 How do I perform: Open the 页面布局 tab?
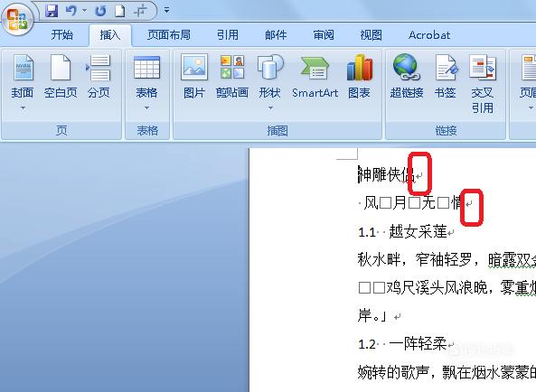point(168,35)
